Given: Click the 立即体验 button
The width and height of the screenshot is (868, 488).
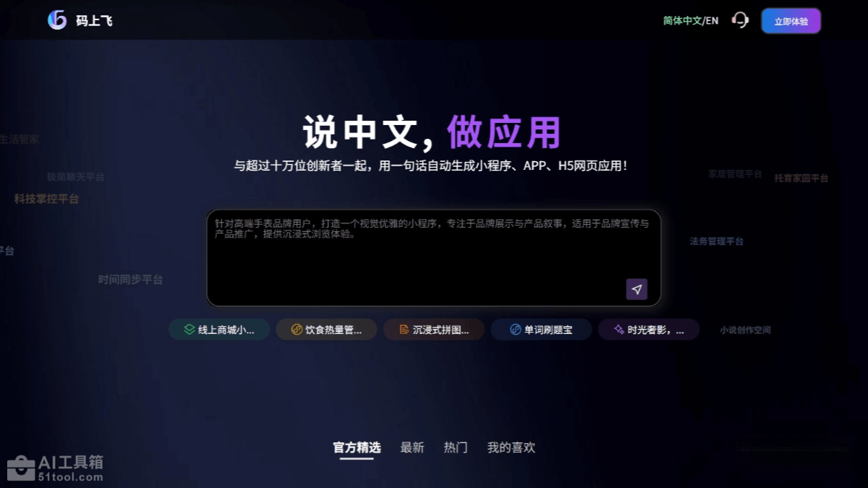Looking at the screenshot, I should [x=791, y=21].
